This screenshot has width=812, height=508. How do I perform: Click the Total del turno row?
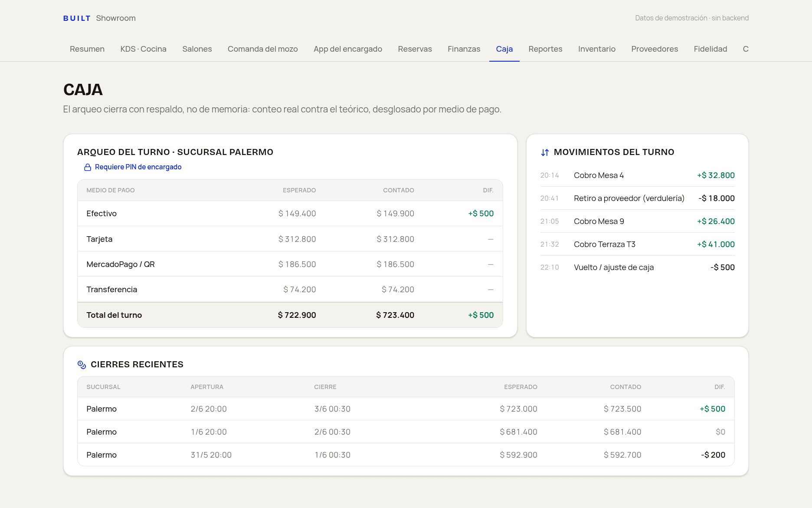[x=290, y=315]
